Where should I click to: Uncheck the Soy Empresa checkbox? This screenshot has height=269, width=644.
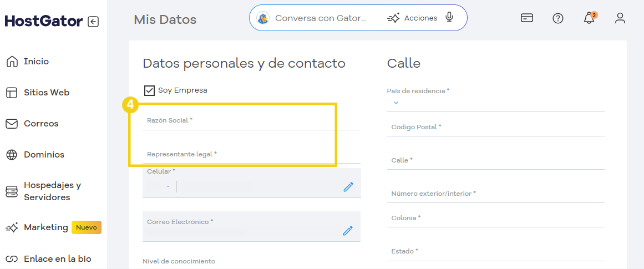[x=149, y=90]
